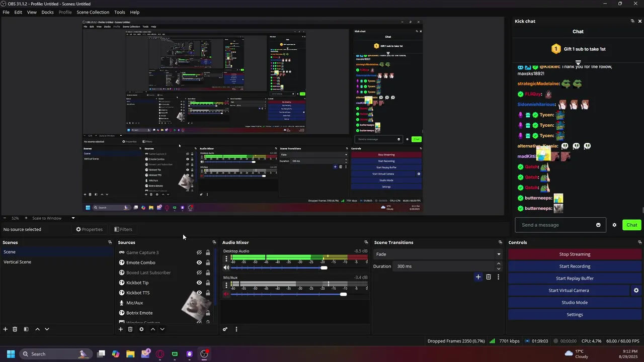Unlock the Botrix Emote source

(208, 313)
